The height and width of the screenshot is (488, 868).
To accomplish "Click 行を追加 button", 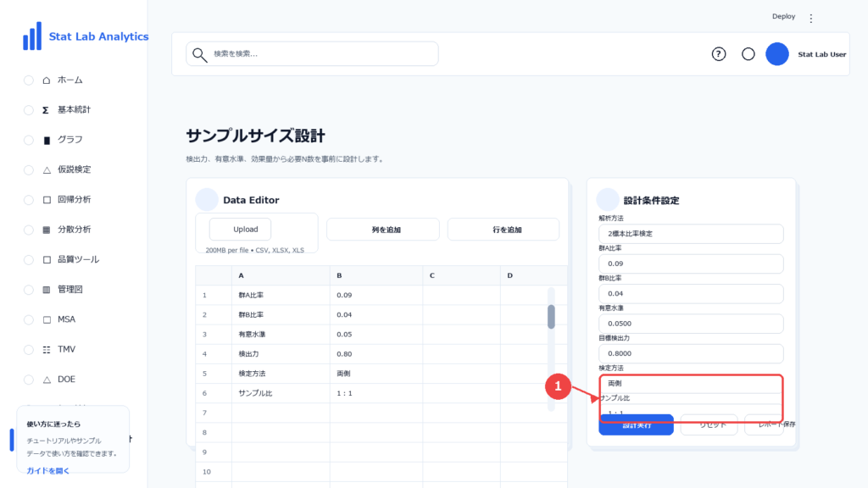I will (504, 230).
